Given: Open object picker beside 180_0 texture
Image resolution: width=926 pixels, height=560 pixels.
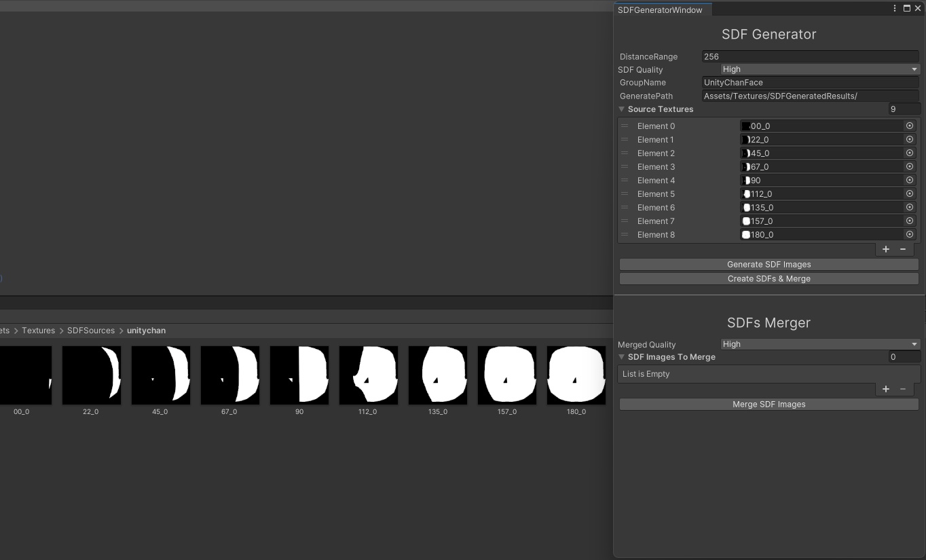Looking at the screenshot, I should [x=909, y=234].
